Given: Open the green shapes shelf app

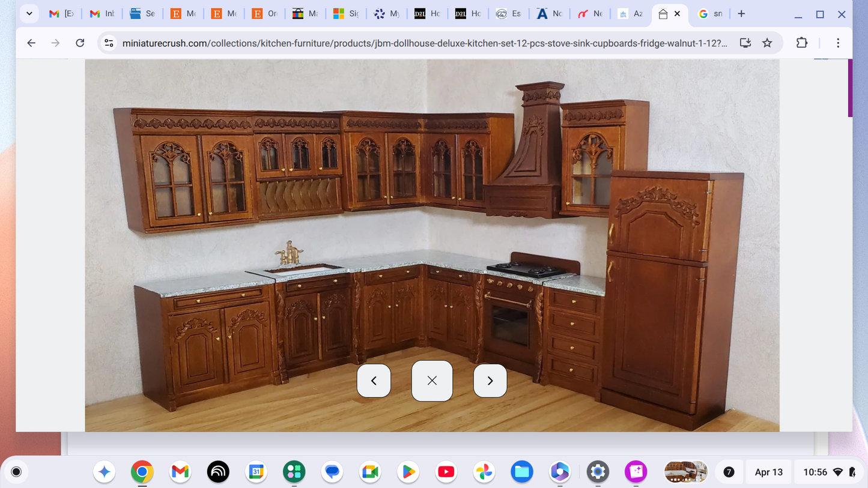Looking at the screenshot, I should click(294, 472).
